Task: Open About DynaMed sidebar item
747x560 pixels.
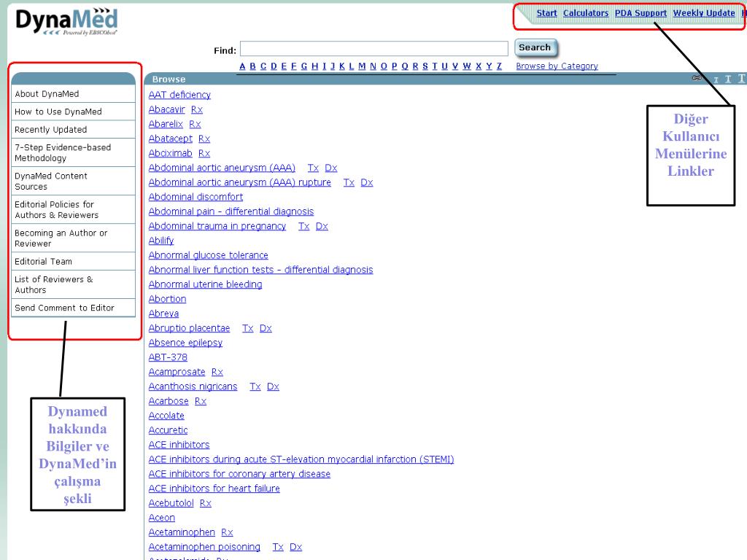Action: [x=74, y=94]
